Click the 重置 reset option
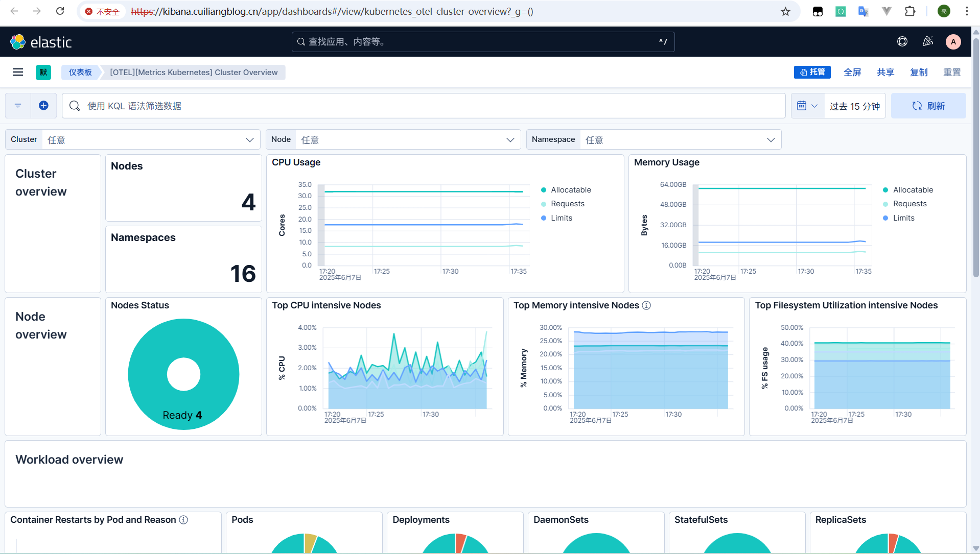 pos(952,72)
